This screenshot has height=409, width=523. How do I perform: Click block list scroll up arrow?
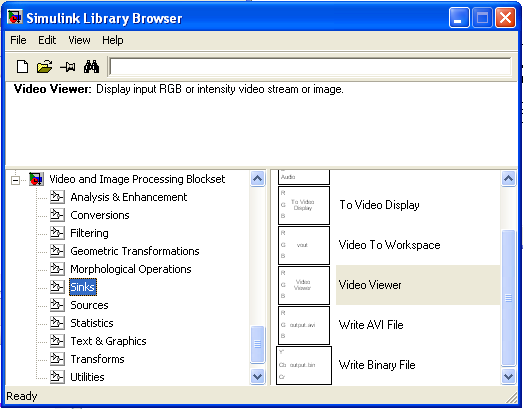click(508, 178)
